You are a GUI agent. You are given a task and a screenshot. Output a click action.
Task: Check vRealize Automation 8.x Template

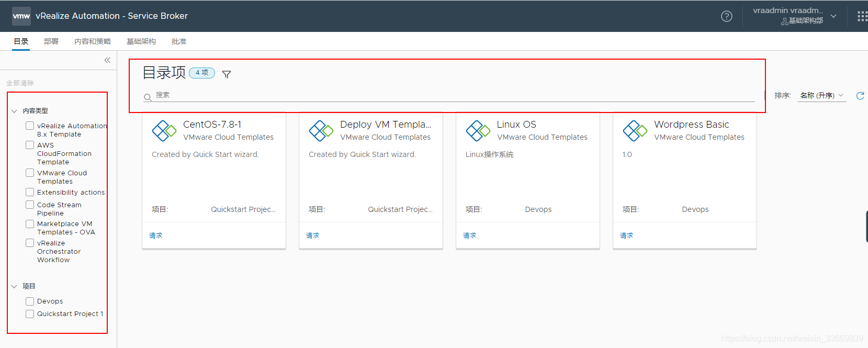click(30, 126)
